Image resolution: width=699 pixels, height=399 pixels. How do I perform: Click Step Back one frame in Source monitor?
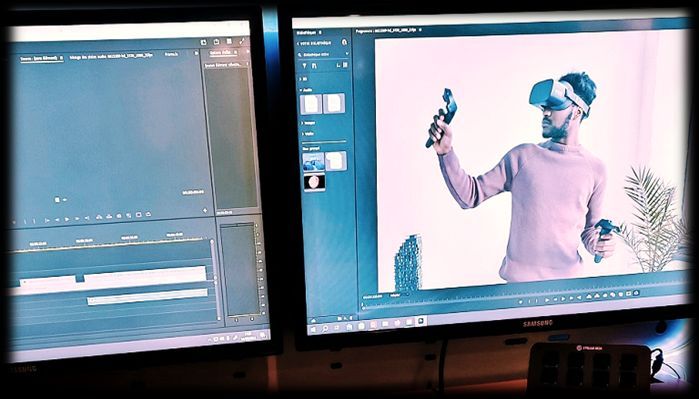[57, 220]
